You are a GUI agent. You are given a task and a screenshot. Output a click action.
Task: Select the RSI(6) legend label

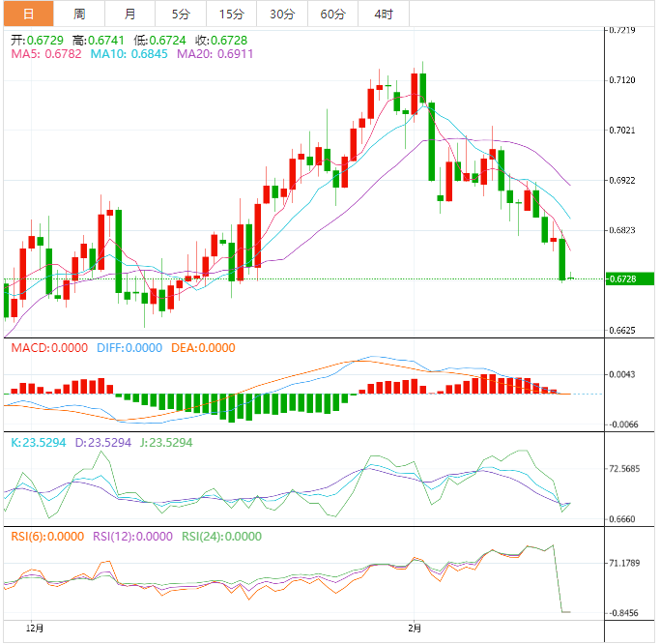tap(48, 536)
